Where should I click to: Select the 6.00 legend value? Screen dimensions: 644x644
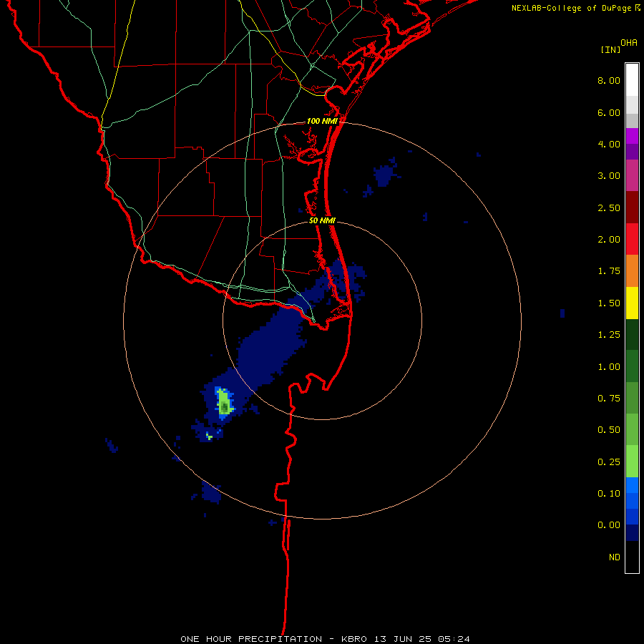pyautogui.click(x=609, y=112)
